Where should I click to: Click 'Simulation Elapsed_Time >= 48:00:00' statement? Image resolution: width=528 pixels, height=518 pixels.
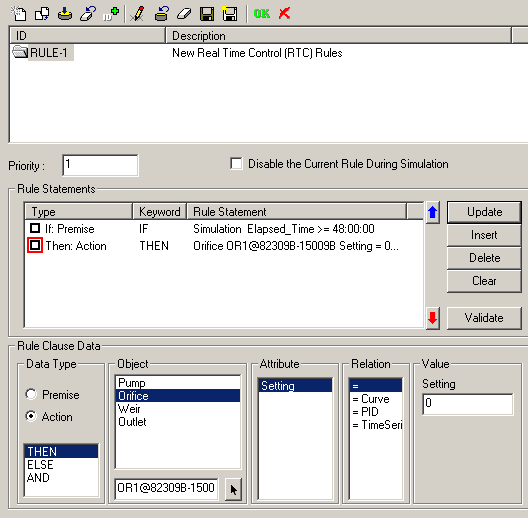(284, 229)
